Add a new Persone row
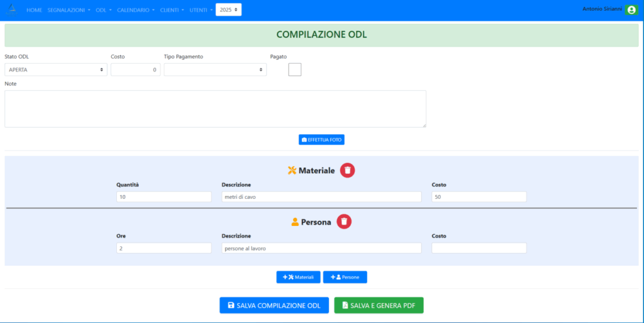This screenshot has height=323, width=644. [x=345, y=277]
